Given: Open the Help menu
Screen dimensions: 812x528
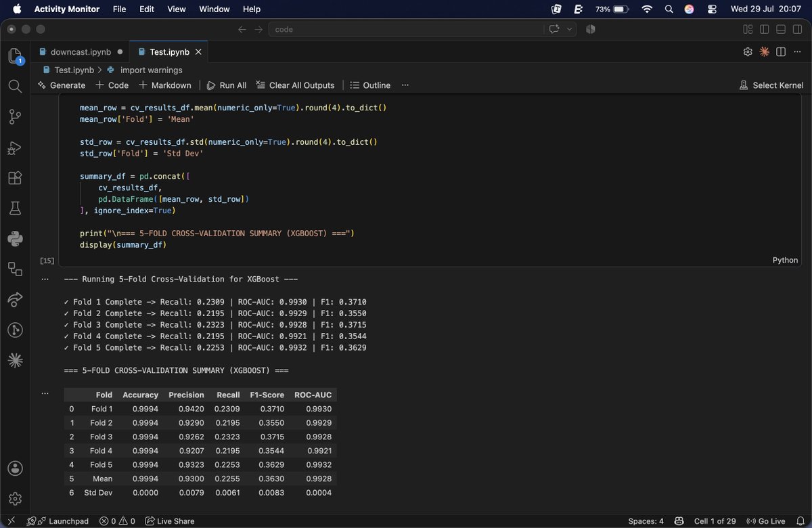Looking at the screenshot, I should coord(252,9).
